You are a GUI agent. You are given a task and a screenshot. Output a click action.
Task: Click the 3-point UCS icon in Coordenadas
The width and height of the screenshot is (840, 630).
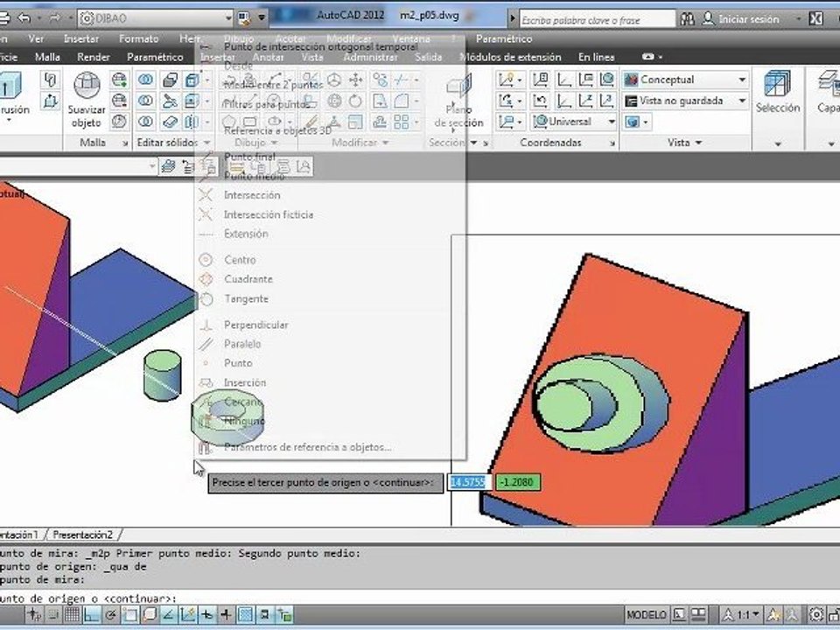607,101
